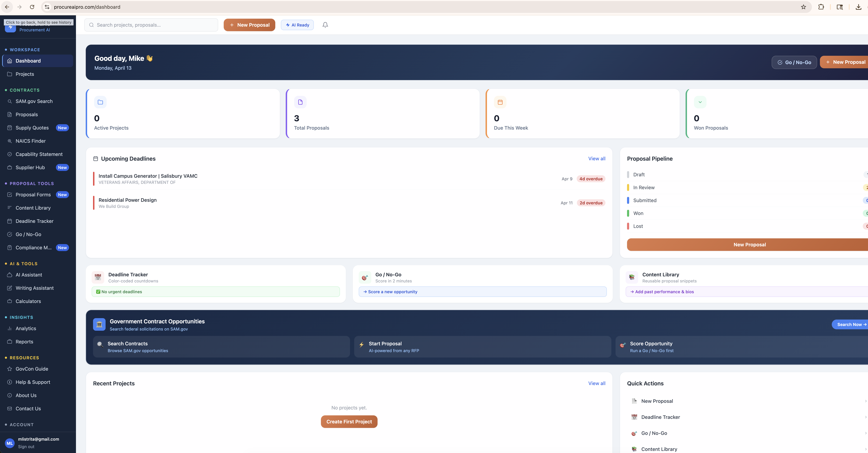Bookmark this page with star icon
868x453 pixels.
point(803,7)
